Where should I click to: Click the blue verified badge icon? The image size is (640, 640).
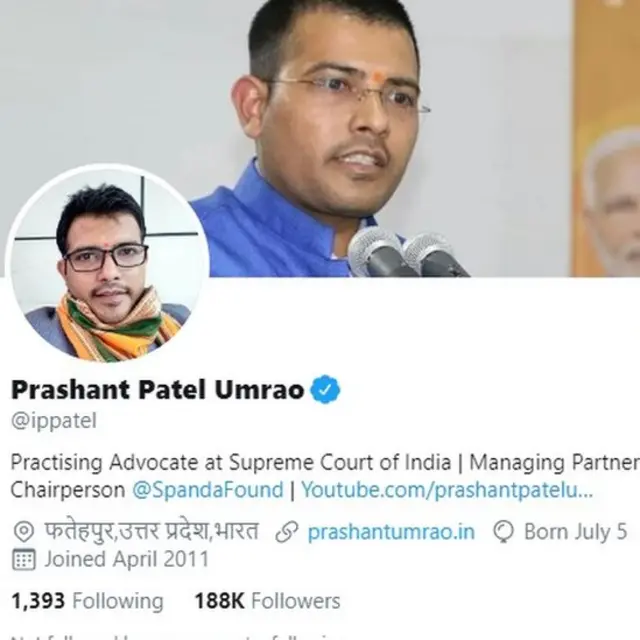[x=325, y=390]
